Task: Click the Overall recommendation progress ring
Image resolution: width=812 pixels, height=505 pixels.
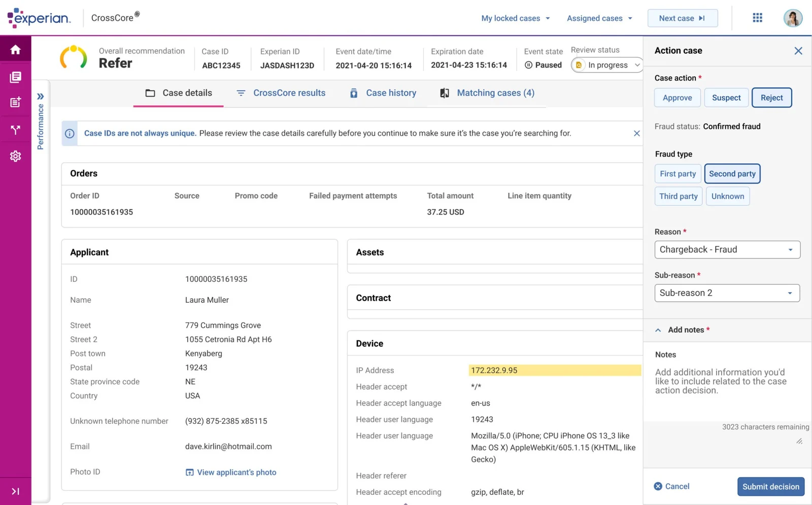Action: tap(74, 57)
